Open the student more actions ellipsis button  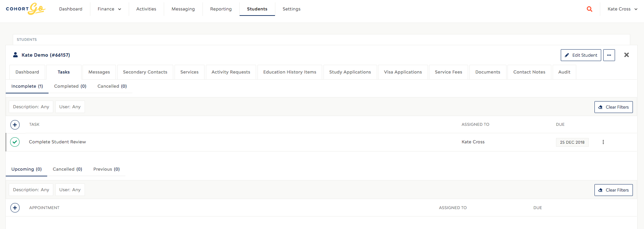tap(609, 55)
